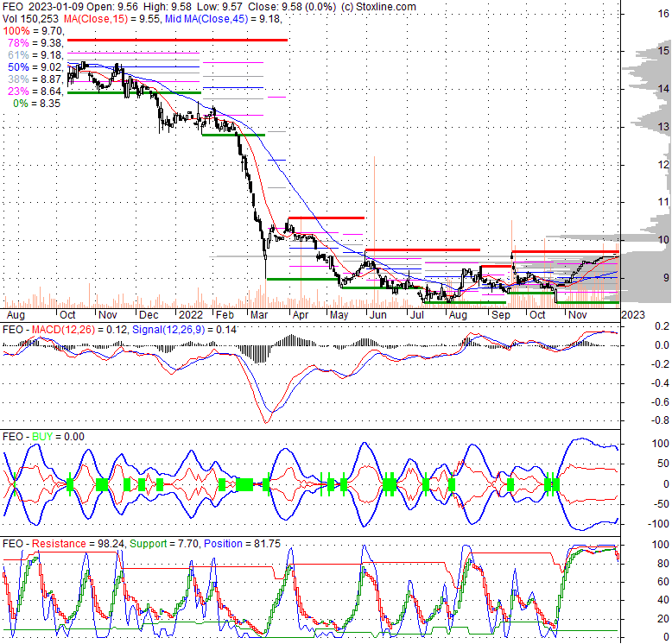Click the "Vol 150,253" volume label
This screenshot has width=672, height=644.
[31, 19]
